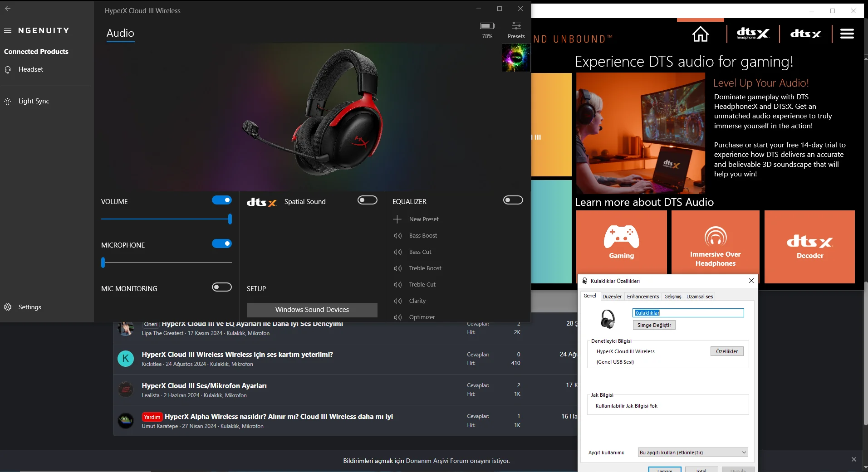Toggle the VOLUME switch off
Screen dimensions: 868x472
point(222,200)
